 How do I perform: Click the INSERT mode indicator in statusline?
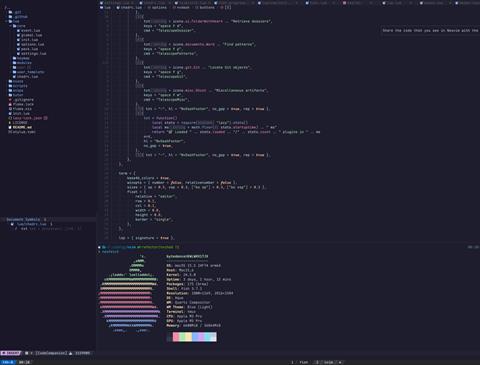tap(11, 353)
